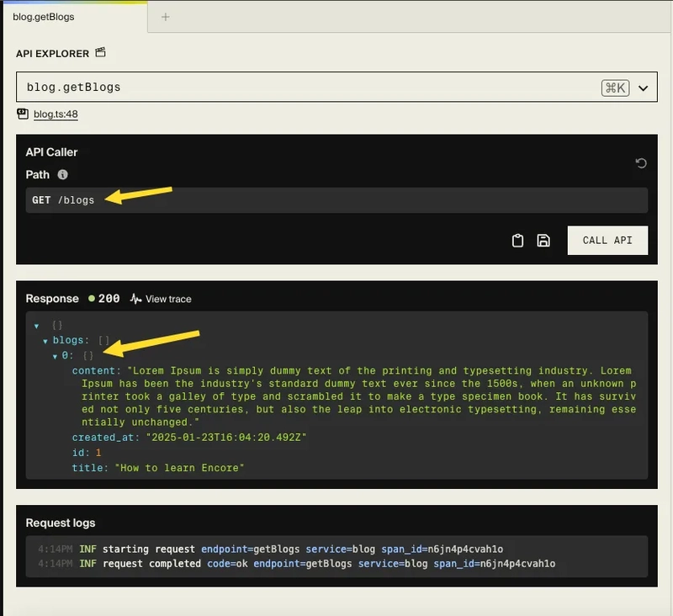
Task: Select the created_at timestamp value
Action: click(x=226, y=437)
